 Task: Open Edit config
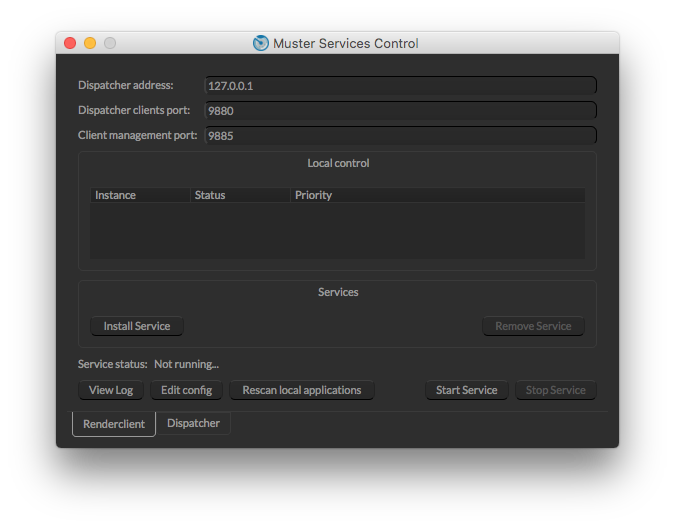187,390
